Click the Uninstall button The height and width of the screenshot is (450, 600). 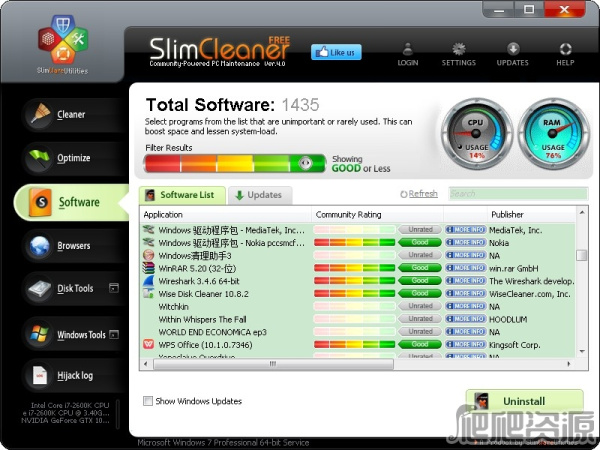point(524,401)
